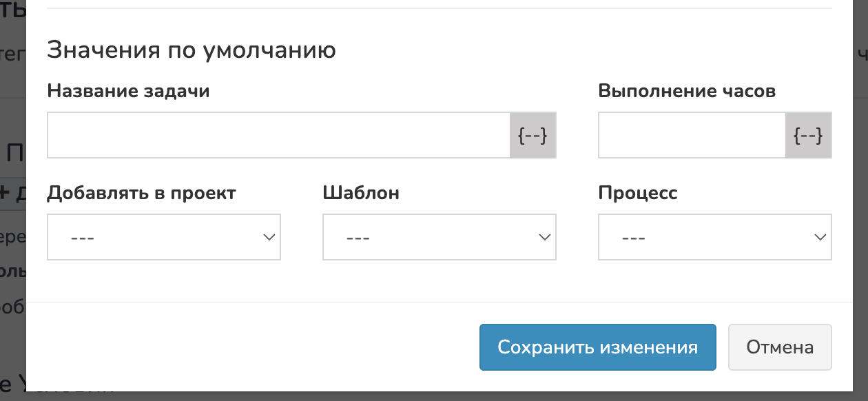Expand the Шаблон dropdown
The image size is (868, 401).
[439, 237]
